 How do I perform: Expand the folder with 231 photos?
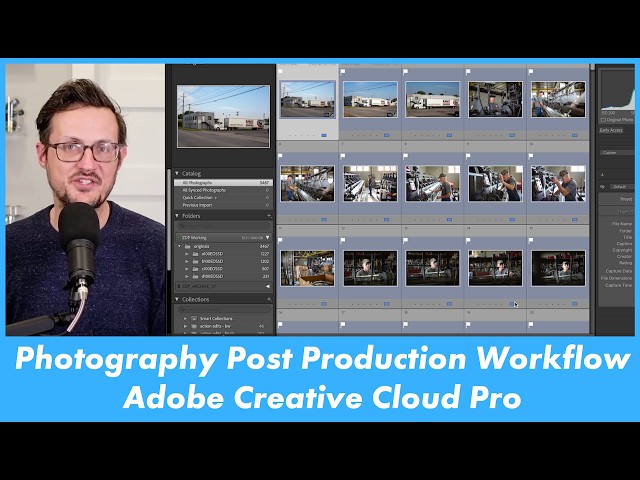(x=187, y=276)
